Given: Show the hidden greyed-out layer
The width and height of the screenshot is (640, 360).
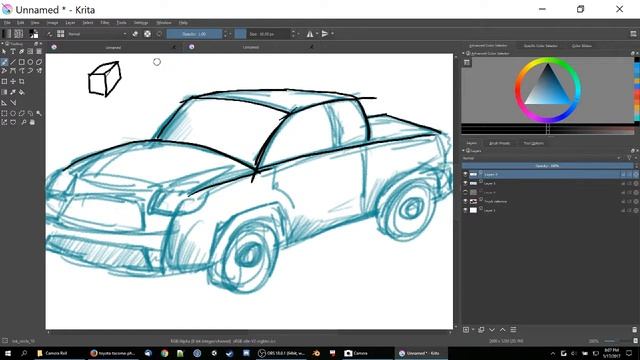Looking at the screenshot, I should [x=465, y=192].
